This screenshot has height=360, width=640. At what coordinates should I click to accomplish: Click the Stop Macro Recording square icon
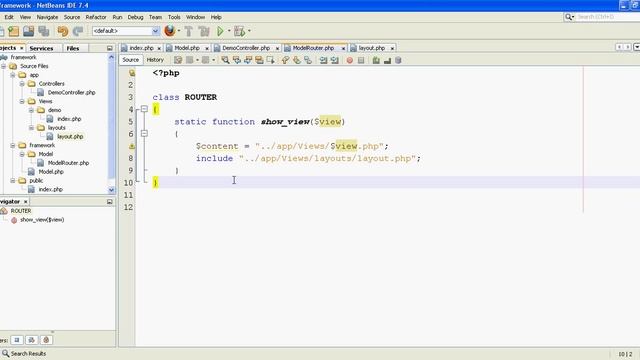(361, 60)
